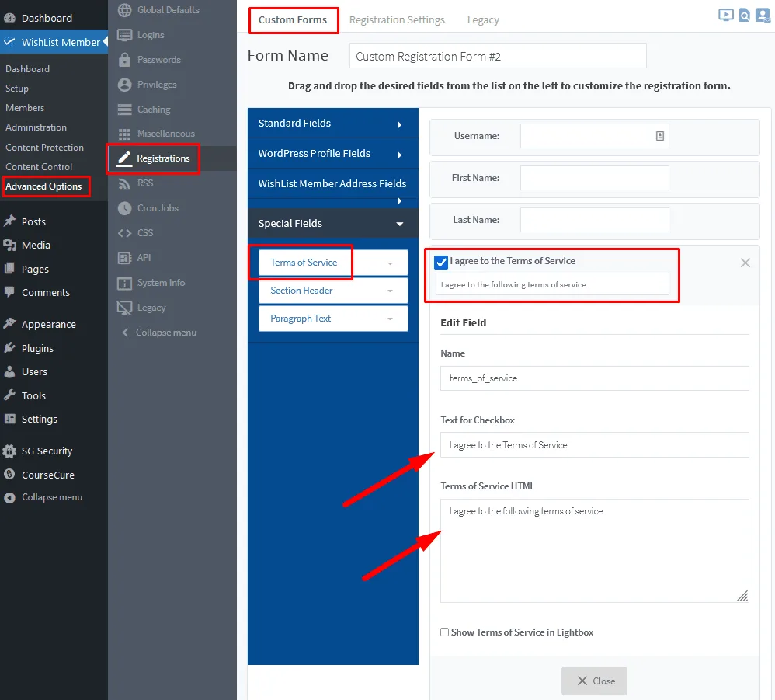Click the Users icon in sidebar
This screenshot has width=775, height=700.
[10, 371]
